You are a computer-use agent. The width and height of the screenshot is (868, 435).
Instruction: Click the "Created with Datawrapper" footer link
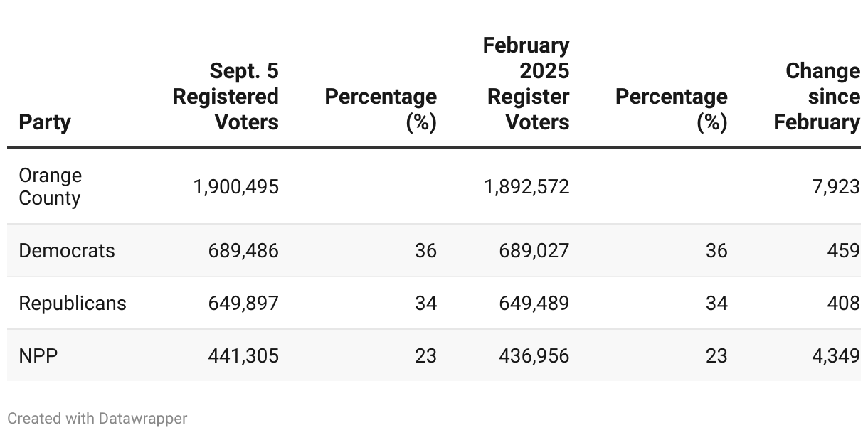coord(97,419)
